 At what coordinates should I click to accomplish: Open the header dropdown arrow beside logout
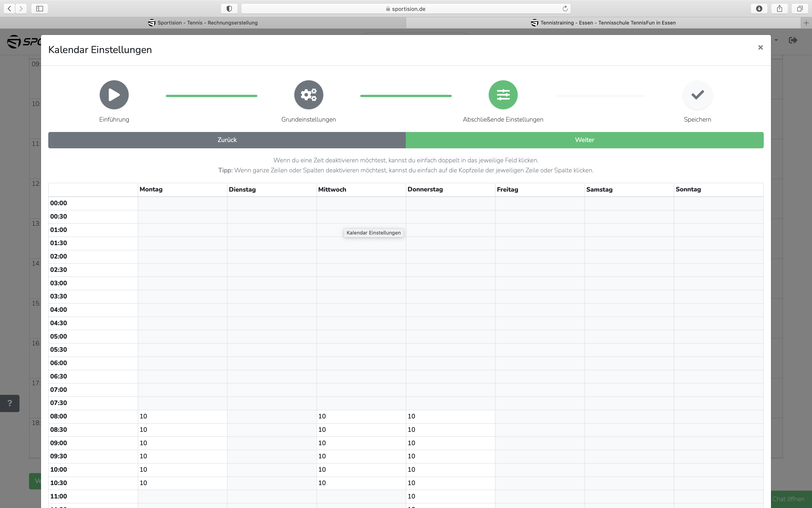776,40
